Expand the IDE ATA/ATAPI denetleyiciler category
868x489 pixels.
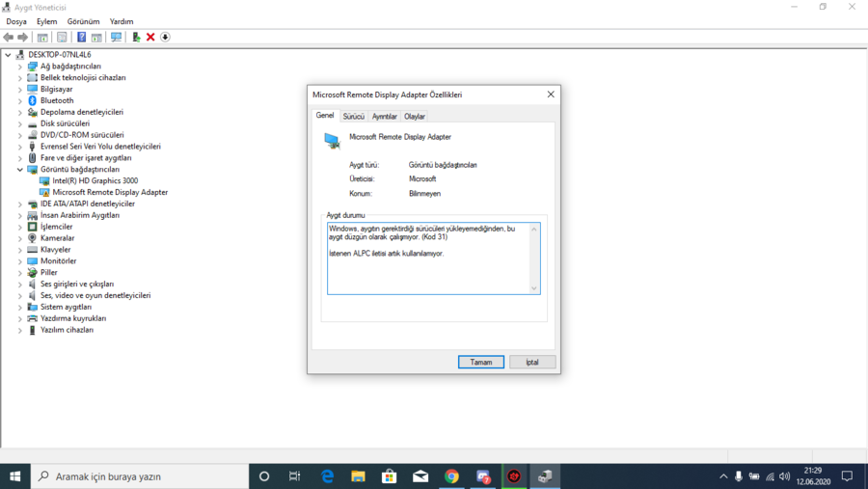20,204
